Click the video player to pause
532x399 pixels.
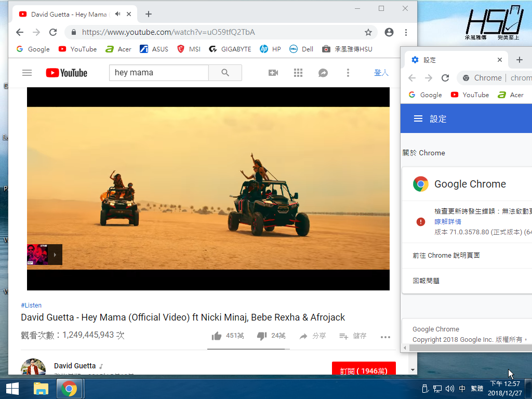(x=208, y=189)
